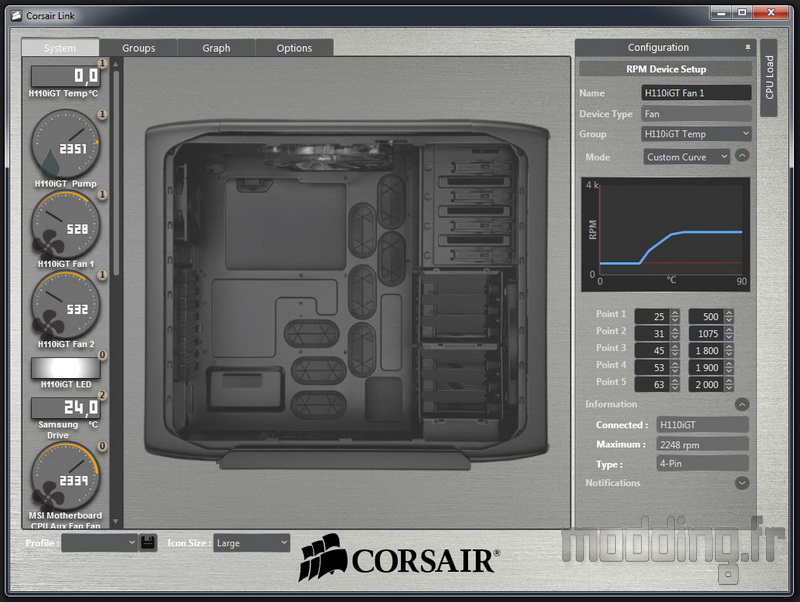
Task: Open the Icon Size dropdown showing Large
Action: [x=252, y=543]
